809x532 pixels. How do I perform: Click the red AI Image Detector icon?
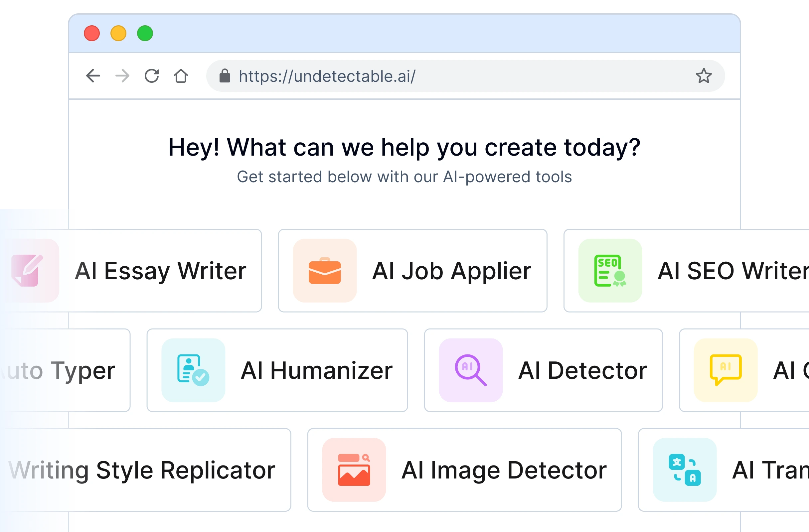tap(354, 470)
